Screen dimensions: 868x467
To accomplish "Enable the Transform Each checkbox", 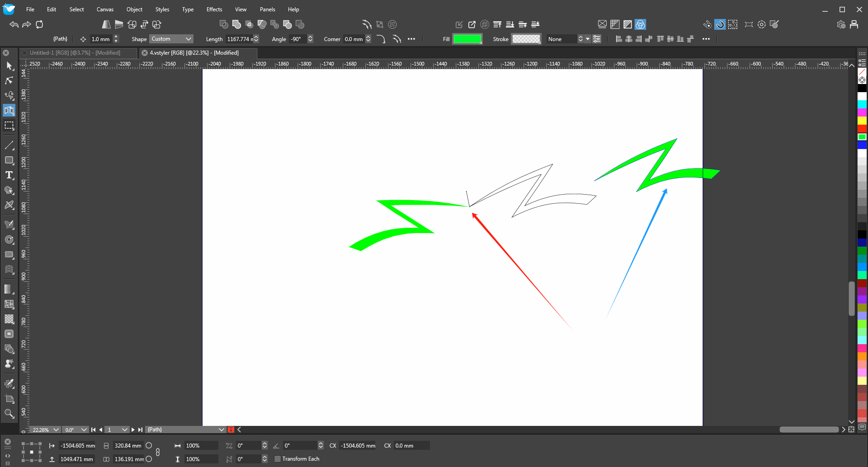I will click(278, 459).
